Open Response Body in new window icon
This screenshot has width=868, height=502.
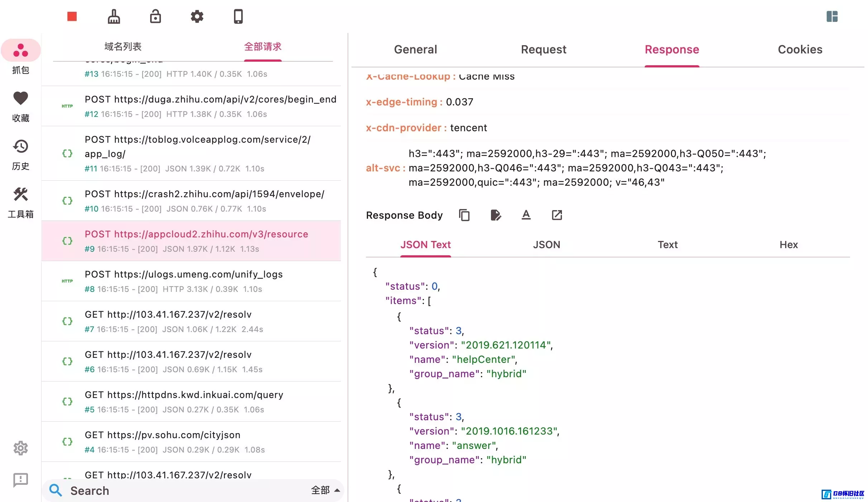point(556,215)
